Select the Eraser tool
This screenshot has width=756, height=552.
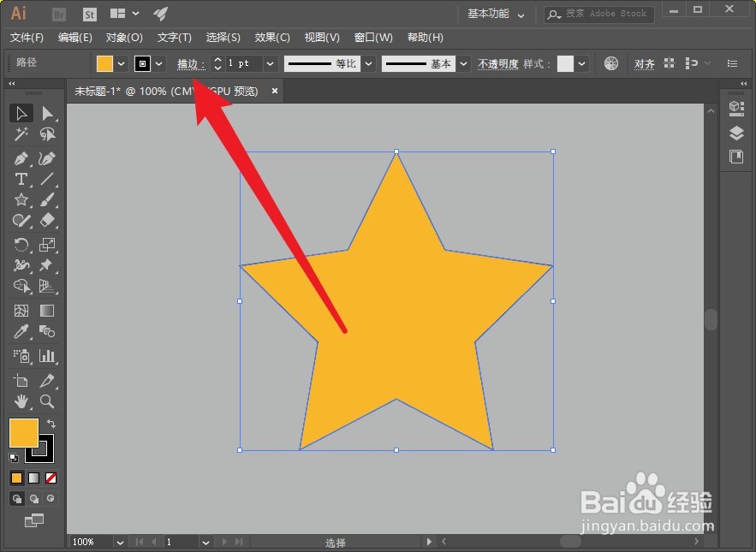(47, 220)
